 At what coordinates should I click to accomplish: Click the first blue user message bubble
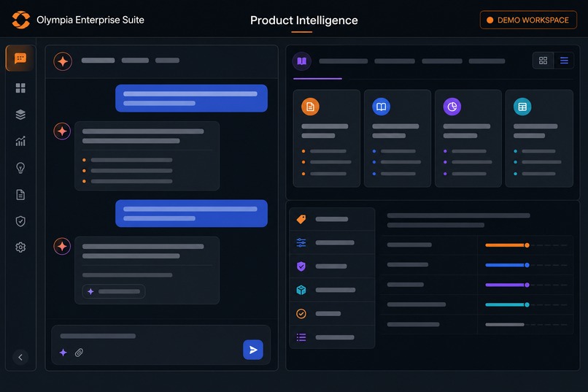(x=192, y=99)
